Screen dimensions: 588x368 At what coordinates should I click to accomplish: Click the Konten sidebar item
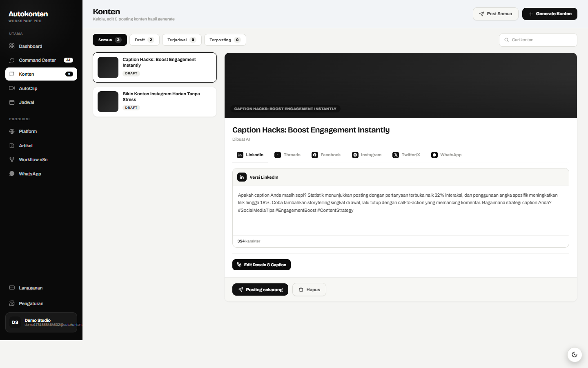pyautogui.click(x=41, y=74)
